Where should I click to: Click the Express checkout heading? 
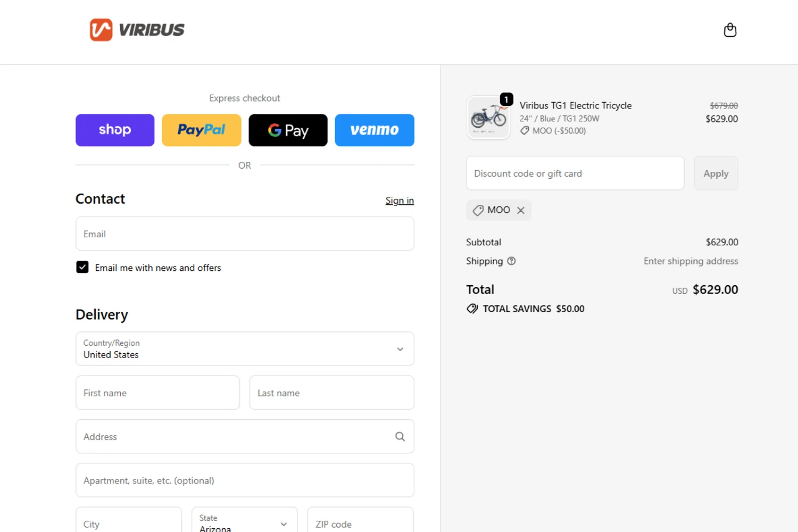coord(245,98)
